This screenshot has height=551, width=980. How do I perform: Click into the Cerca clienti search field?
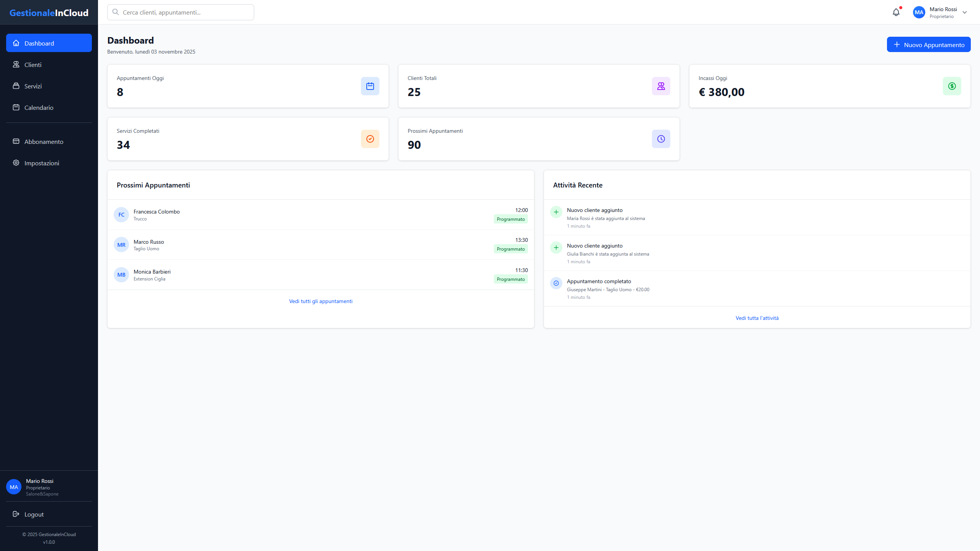(180, 12)
